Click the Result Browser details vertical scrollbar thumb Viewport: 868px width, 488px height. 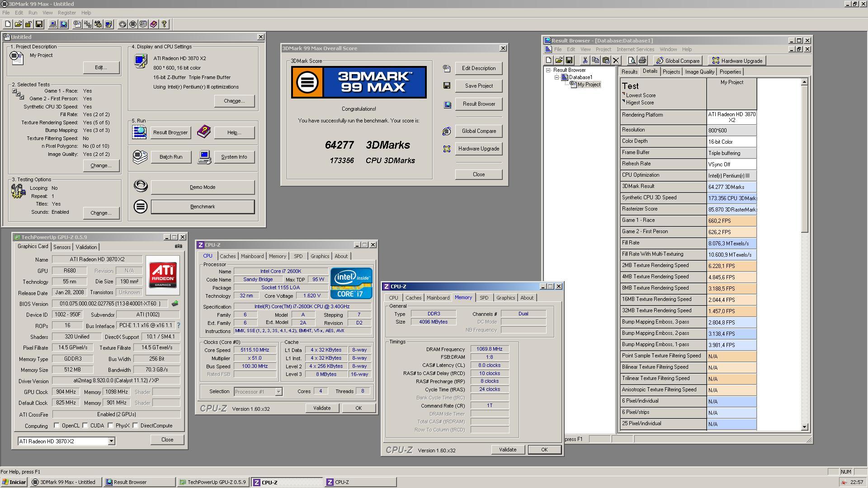point(804,159)
